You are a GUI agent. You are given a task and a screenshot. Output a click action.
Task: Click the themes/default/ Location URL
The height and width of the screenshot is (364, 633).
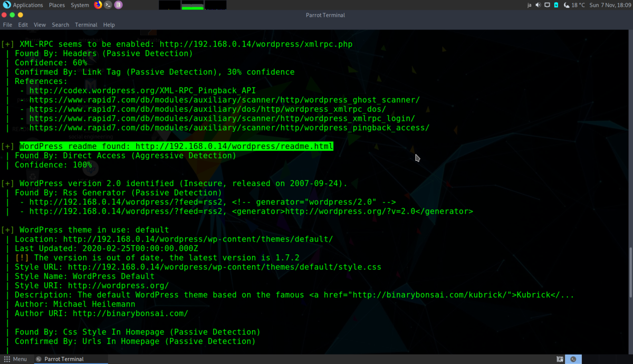(198, 239)
